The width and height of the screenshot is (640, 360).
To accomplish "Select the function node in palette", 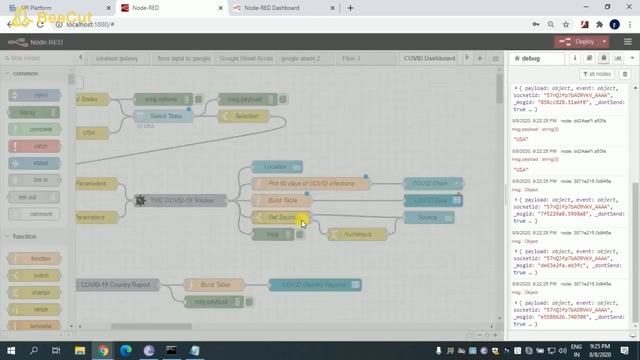I will tap(34, 258).
